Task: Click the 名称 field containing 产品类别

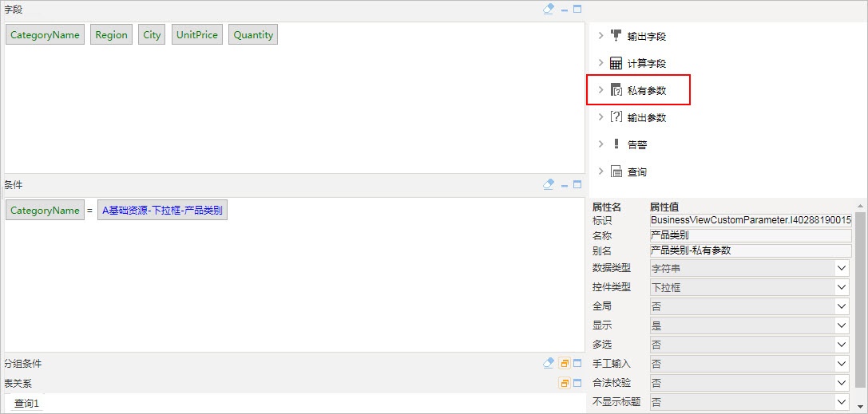Action: click(751, 235)
